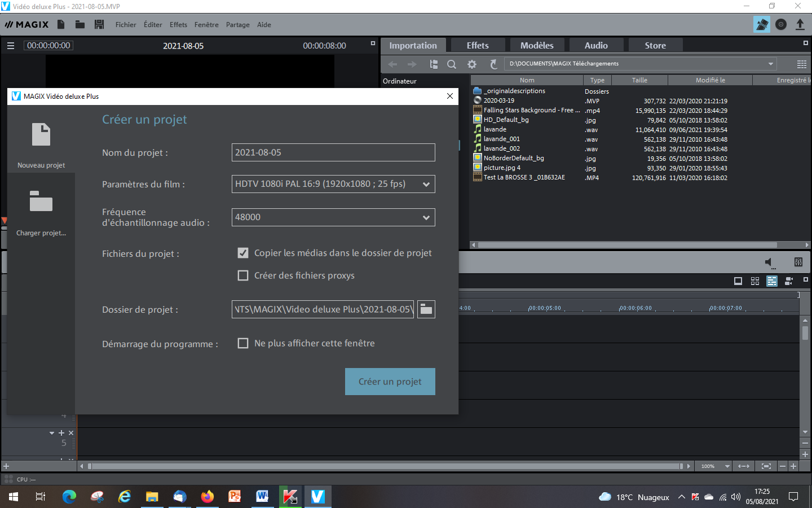812x508 pixels.
Task: Select Test La BROSSE 3 _01B632AE file
Action: 524,177
